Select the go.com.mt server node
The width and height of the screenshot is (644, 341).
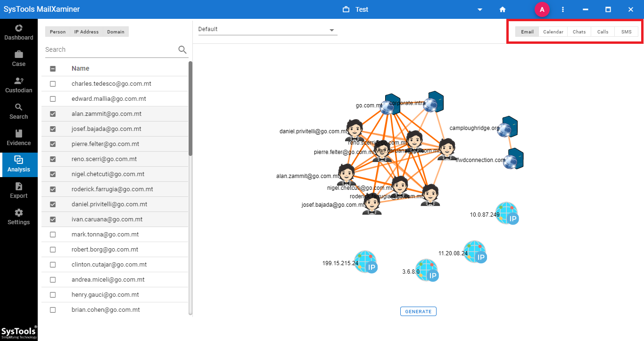coord(390,105)
